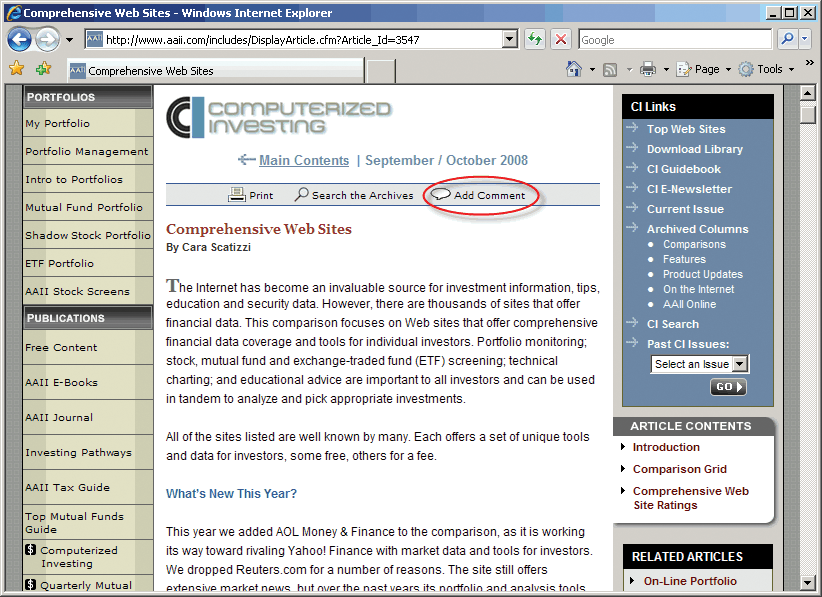This screenshot has height=597, width=822.
Task: Open the Select an Issue dropdown
Action: 699,364
